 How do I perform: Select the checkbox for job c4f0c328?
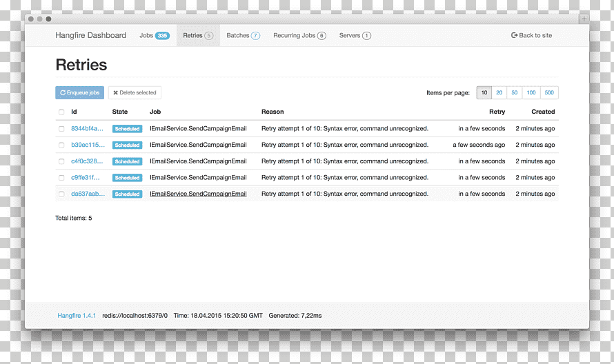61,161
